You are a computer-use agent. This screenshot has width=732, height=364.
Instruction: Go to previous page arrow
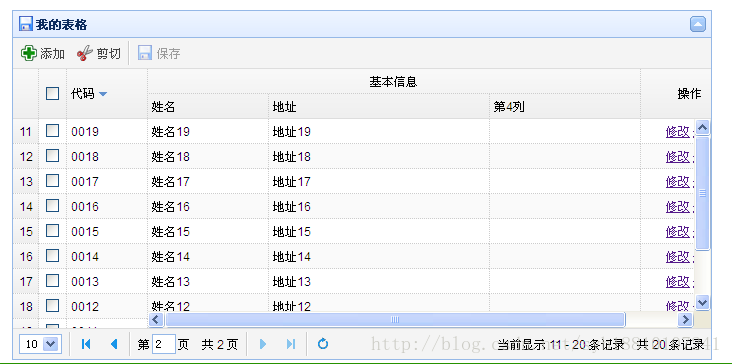click(113, 344)
